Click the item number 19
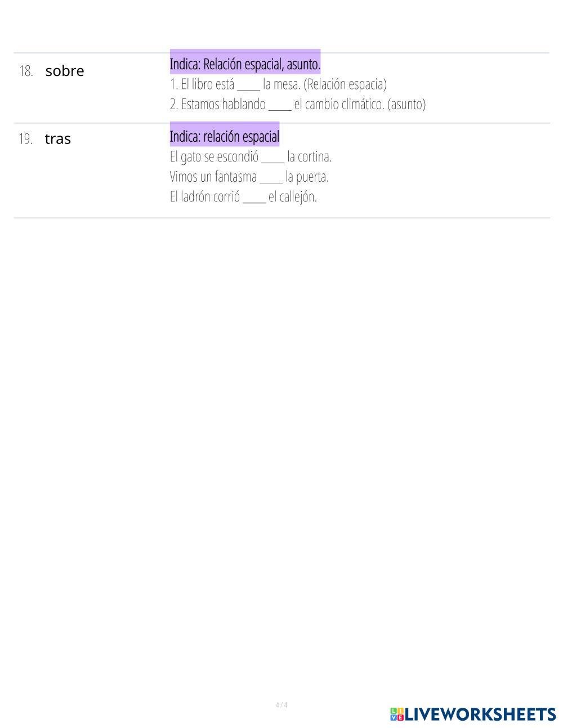The image size is (563, 728). 26,139
